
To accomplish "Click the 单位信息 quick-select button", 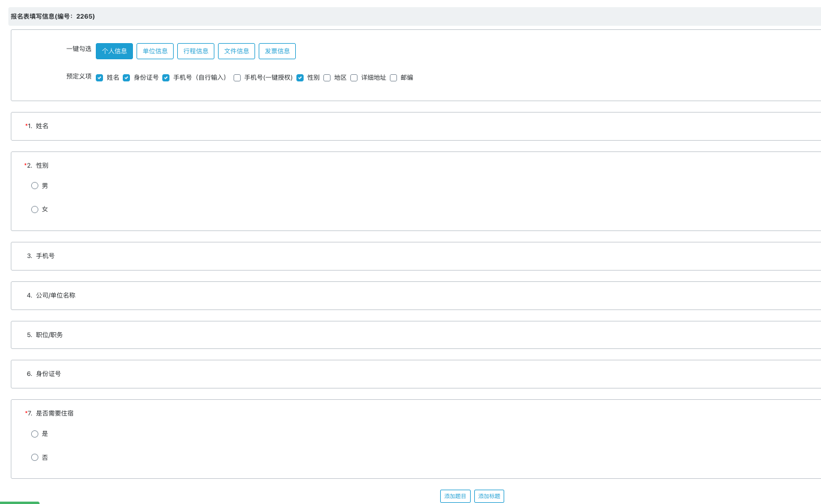I will (x=155, y=51).
